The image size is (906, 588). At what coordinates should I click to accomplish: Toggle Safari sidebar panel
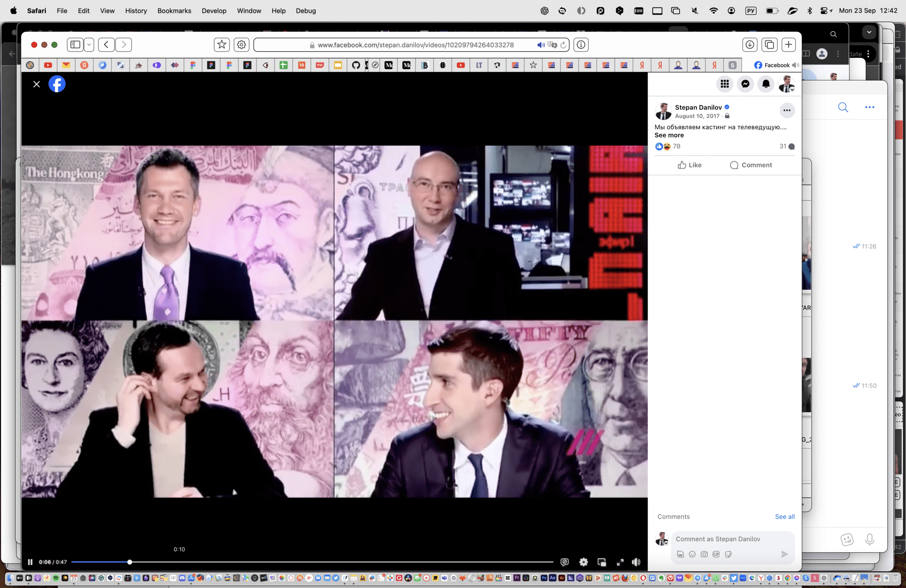pyautogui.click(x=75, y=44)
